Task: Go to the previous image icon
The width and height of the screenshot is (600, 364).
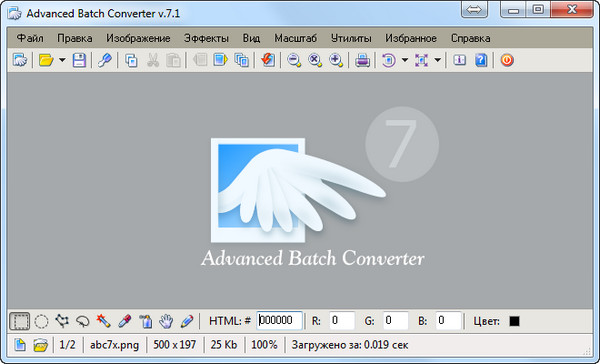Action: [x=200, y=60]
